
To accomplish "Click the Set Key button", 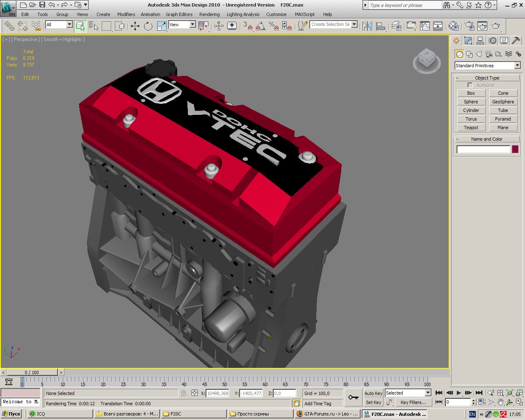I will point(373,403).
